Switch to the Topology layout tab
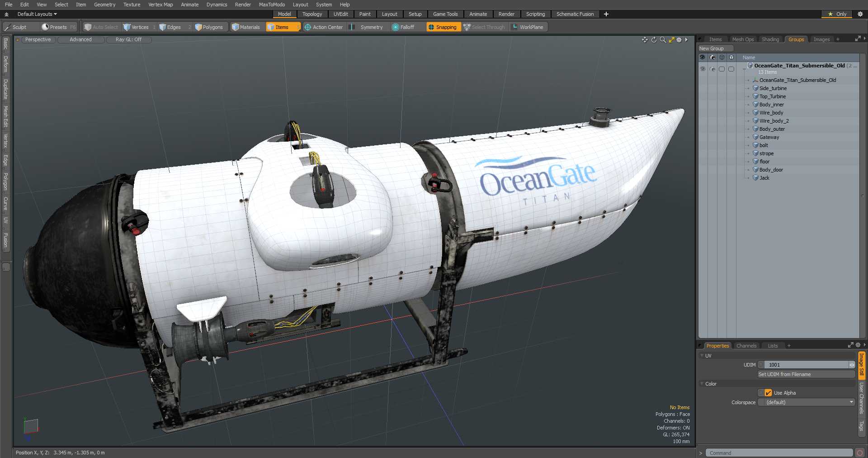Image resolution: width=868 pixels, height=458 pixels. tap(312, 14)
